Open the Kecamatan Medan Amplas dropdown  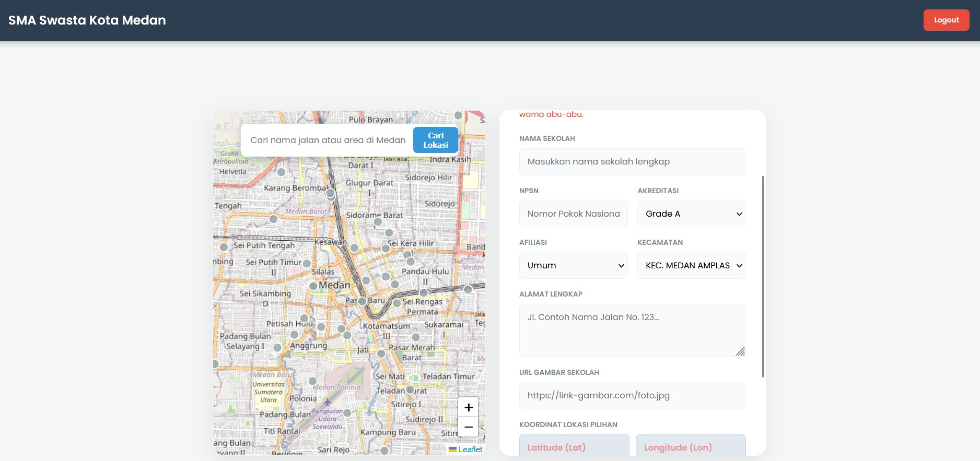[x=691, y=265]
